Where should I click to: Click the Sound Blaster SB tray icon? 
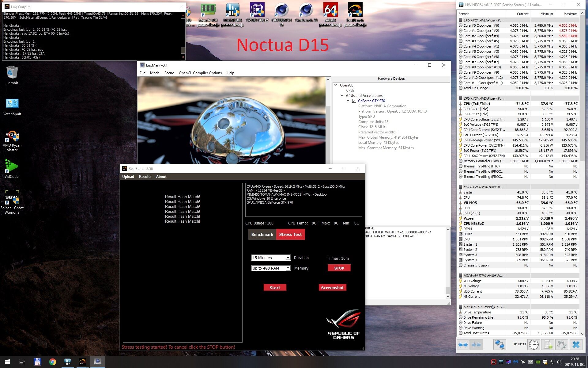tap(494, 362)
